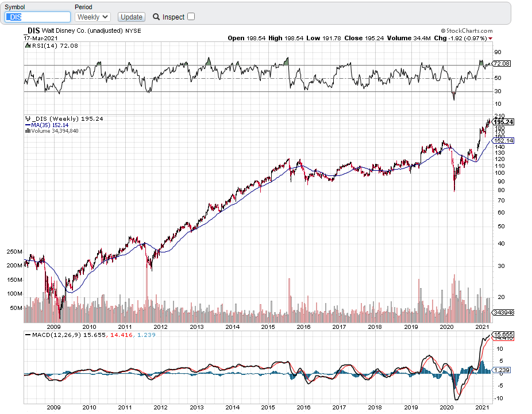
Task: Click the volume bars legend icon
Action: coord(28,131)
